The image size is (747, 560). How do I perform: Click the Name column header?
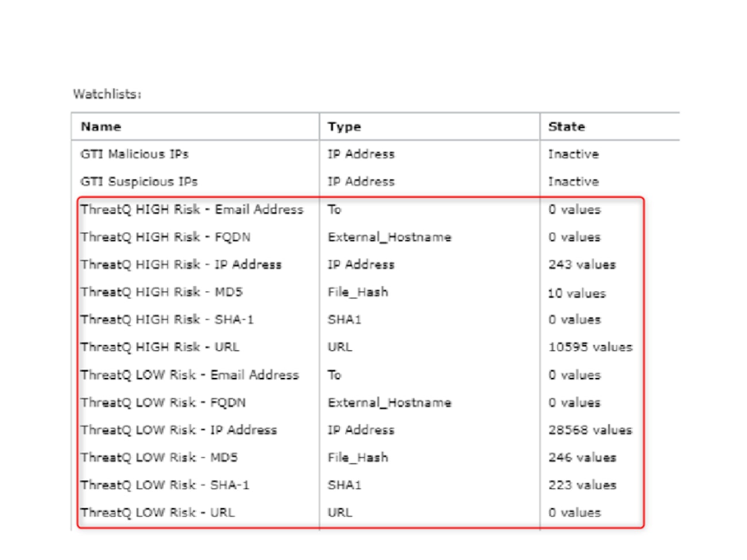tap(101, 127)
